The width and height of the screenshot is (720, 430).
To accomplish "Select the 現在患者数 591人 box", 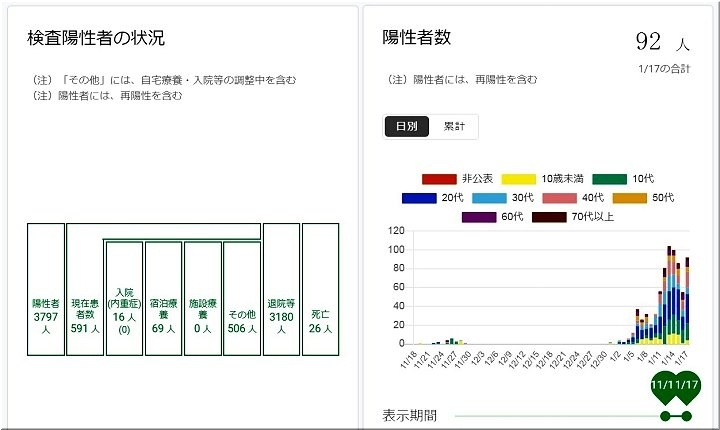I will click(85, 313).
